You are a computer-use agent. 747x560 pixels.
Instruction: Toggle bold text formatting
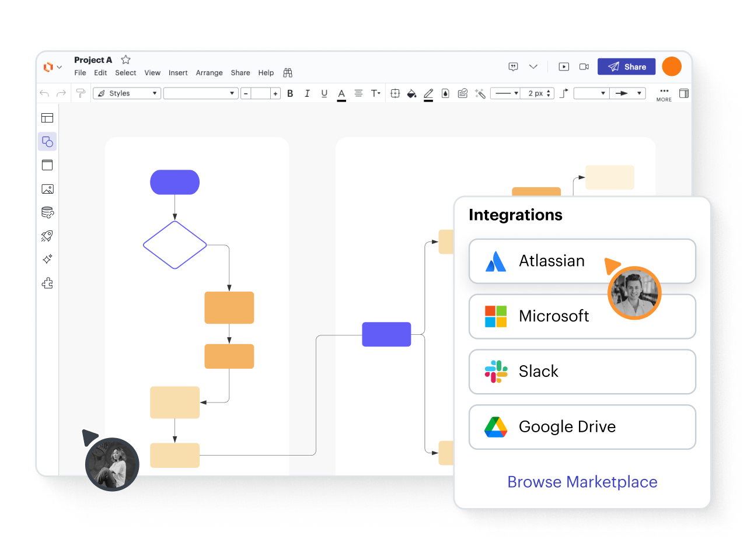click(x=290, y=93)
